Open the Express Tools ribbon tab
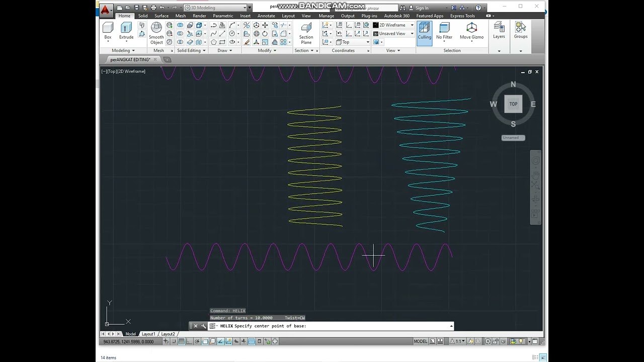Viewport: 644px width, 362px height. click(x=462, y=16)
